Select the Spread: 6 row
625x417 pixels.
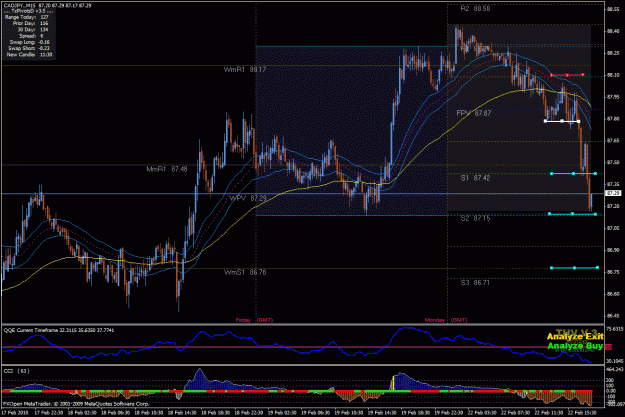tap(31, 36)
